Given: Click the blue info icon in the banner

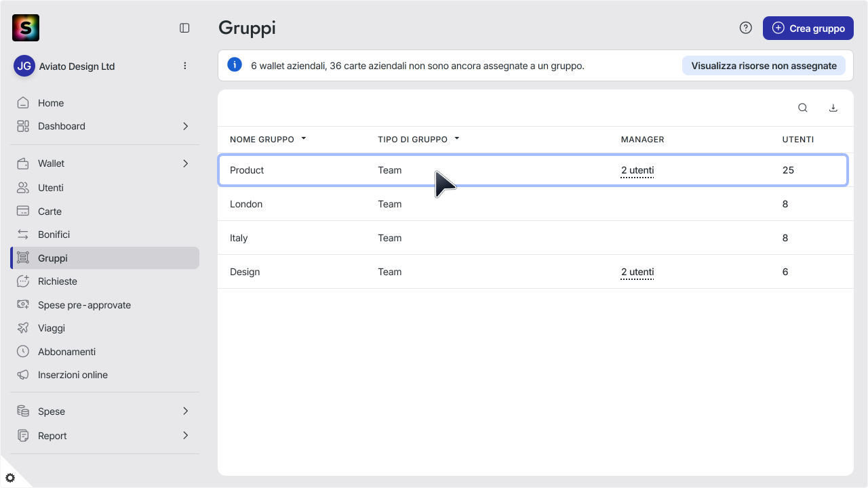Looking at the screenshot, I should tap(235, 65).
